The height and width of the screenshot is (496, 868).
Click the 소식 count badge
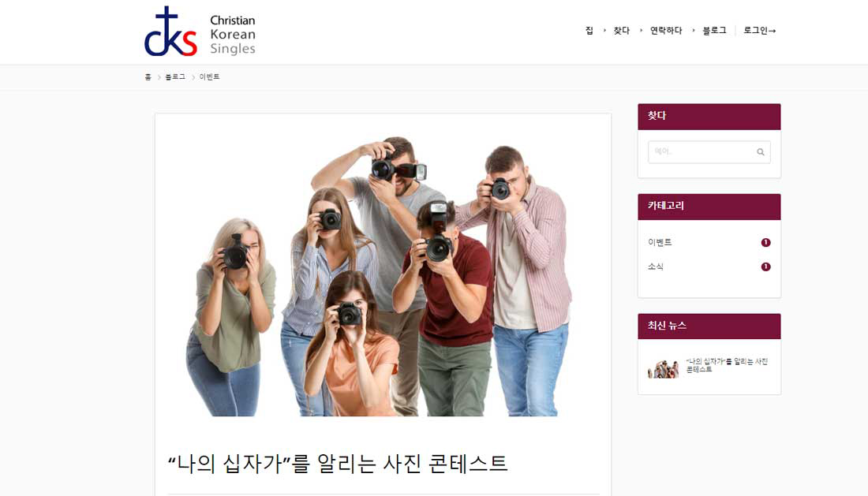[x=765, y=267]
